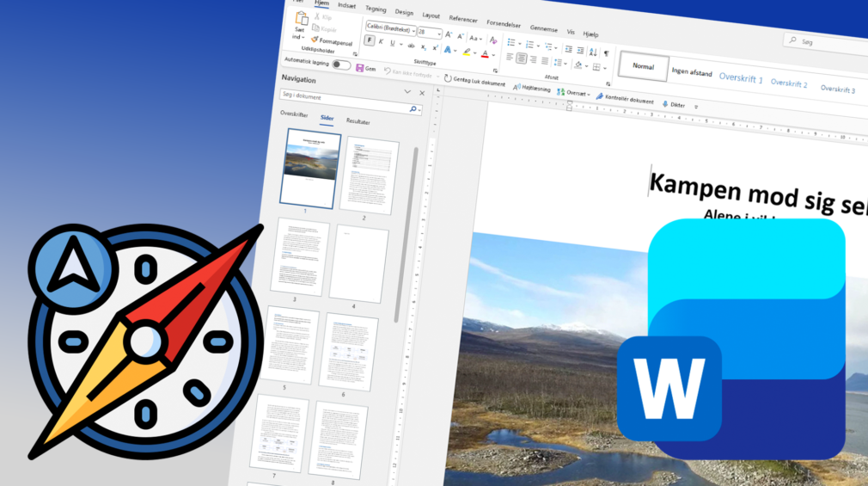The image size is (868, 486).
Task: Click the red font color swatch
Action: (x=485, y=55)
